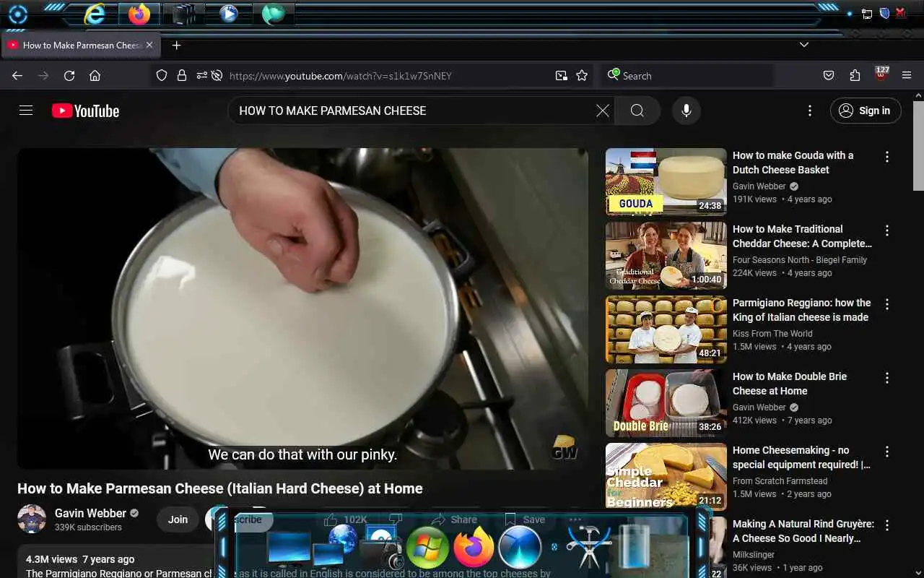Image resolution: width=924 pixels, height=578 pixels.
Task: Click the autoplay blocked icon
Action: tap(216, 76)
